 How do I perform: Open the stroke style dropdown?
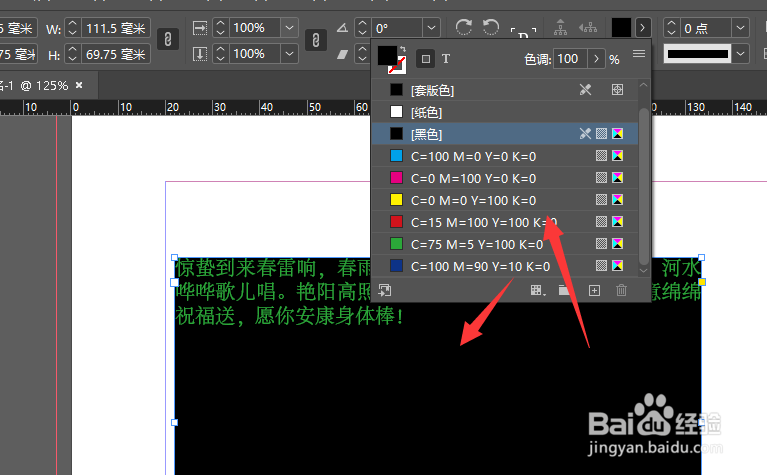[741, 53]
